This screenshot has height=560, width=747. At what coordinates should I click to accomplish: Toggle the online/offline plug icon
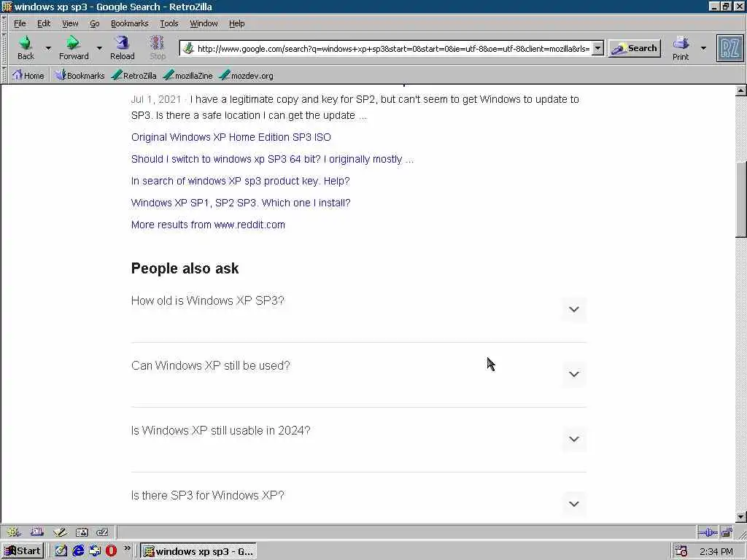tap(708, 532)
